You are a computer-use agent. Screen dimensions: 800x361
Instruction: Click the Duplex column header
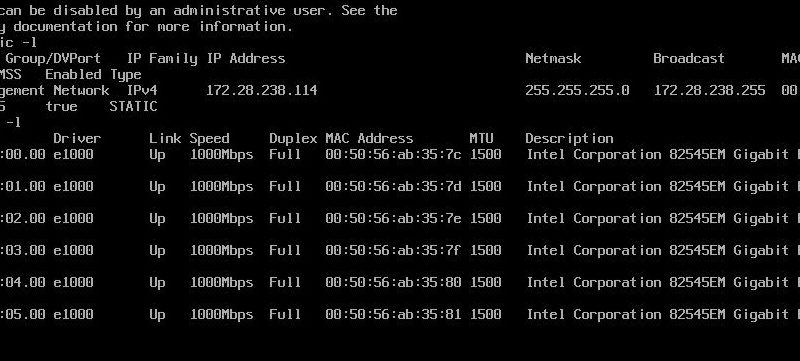click(x=293, y=139)
